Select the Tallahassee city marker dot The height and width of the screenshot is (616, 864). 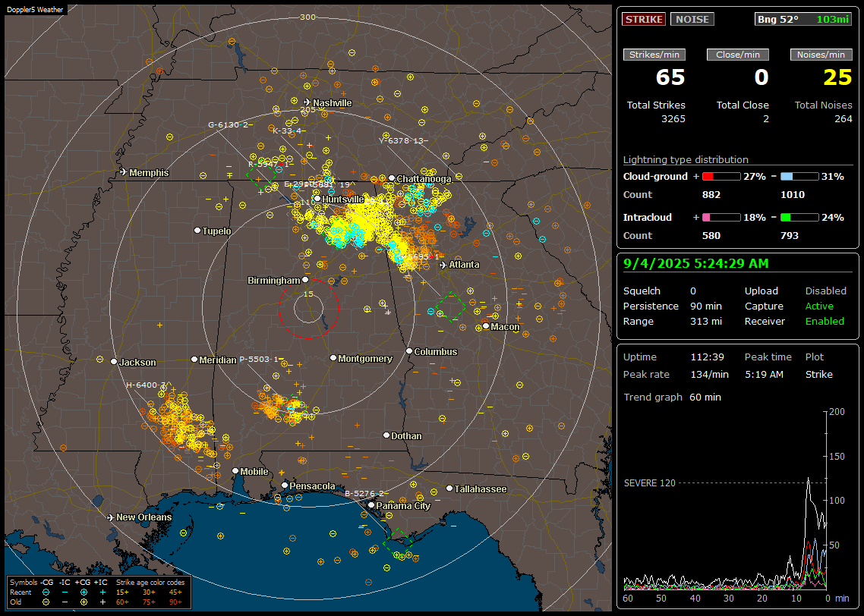[449, 489]
